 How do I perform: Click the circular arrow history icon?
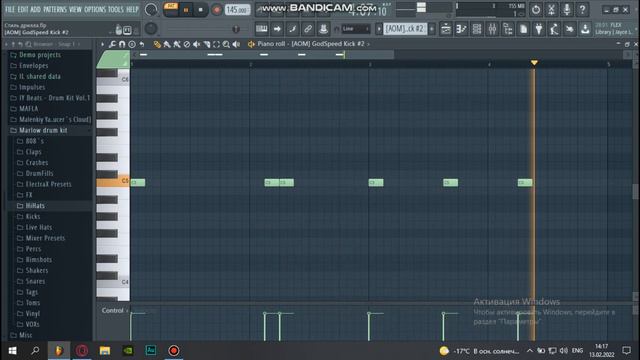pos(536,9)
